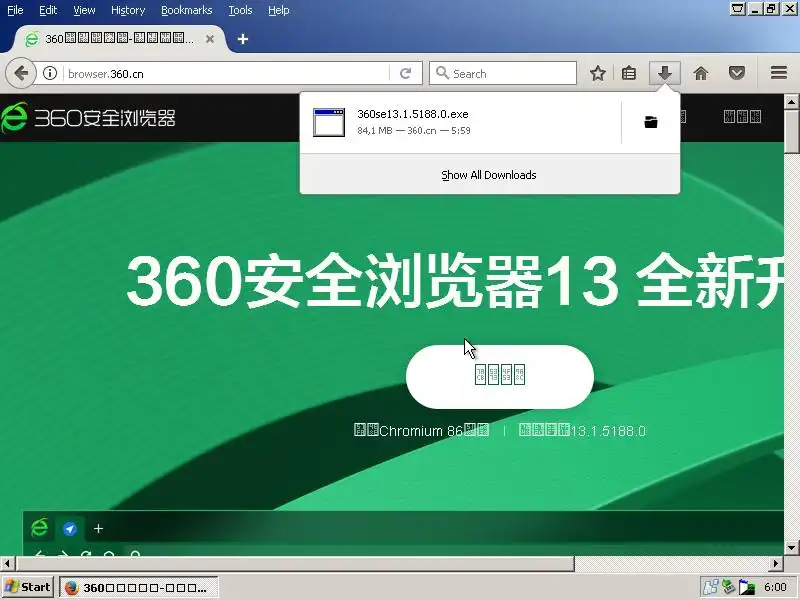This screenshot has width=800, height=600.
Task: Click the rightmost header navigation link
Action: coord(742,117)
